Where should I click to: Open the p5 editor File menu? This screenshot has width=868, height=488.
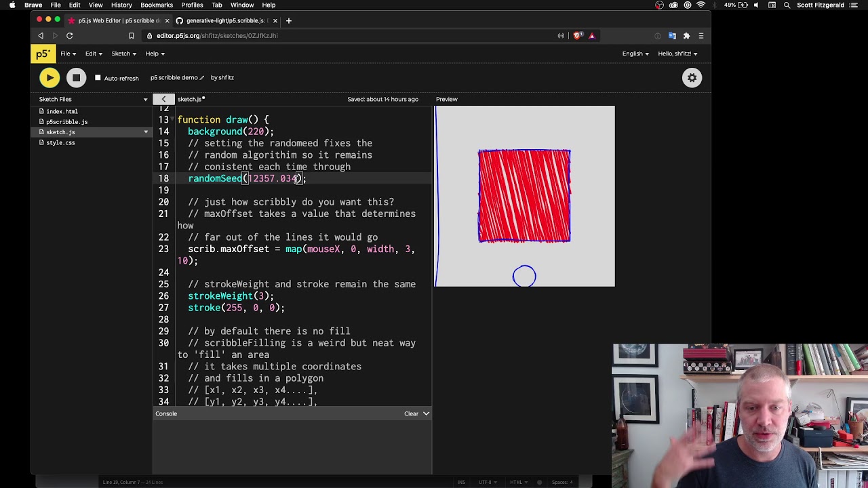tap(68, 54)
